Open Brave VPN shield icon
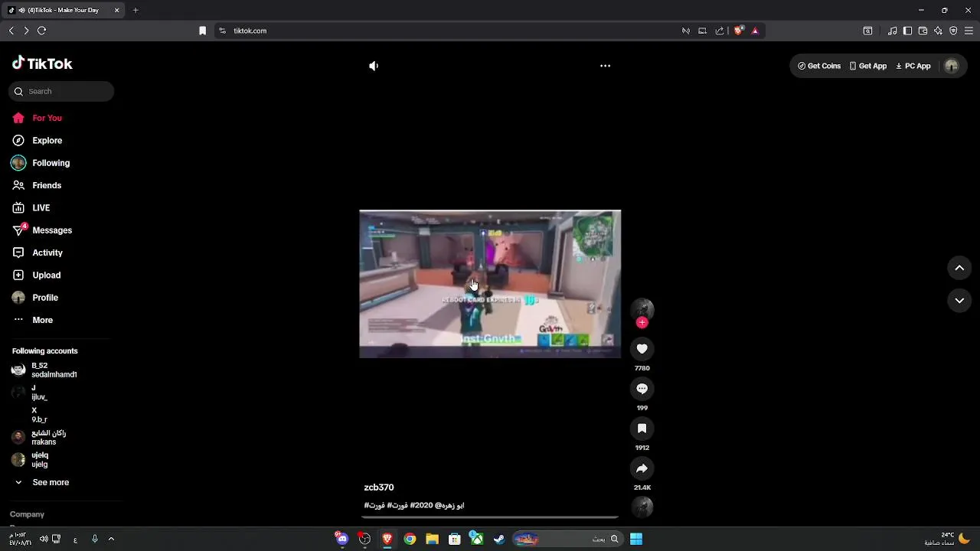Screen dimensions: 980x551 click(x=953, y=31)
